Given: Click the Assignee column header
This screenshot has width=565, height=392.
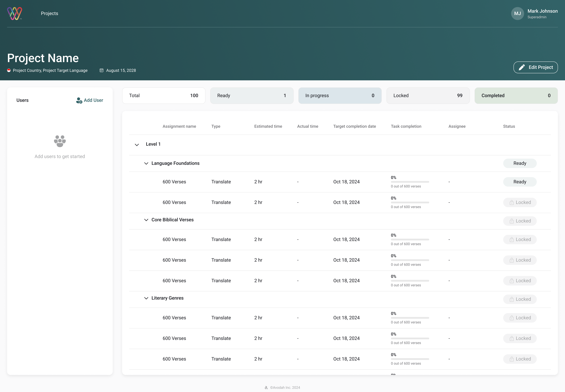Looking at the screenshot, I should 457,126.
